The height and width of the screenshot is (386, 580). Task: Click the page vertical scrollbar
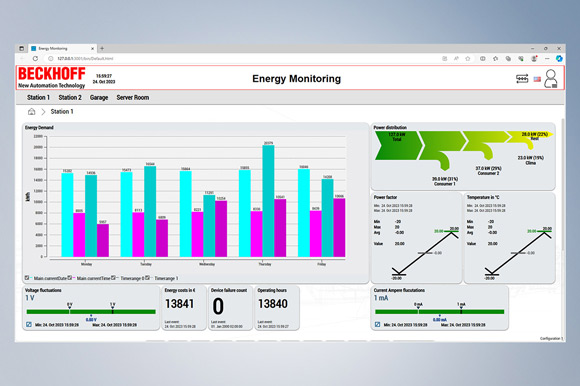coord(563,185)
